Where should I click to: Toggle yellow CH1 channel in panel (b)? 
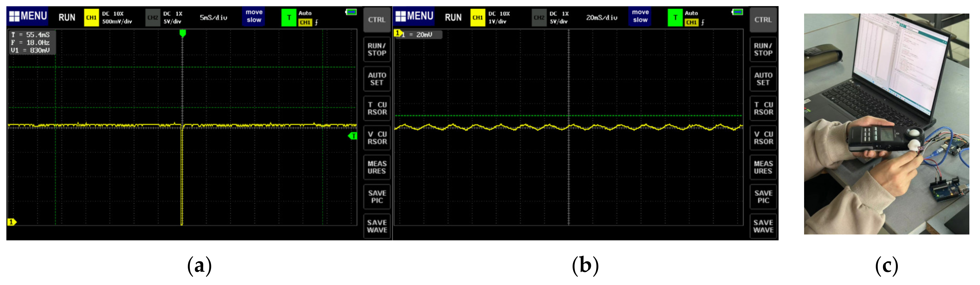click(x=478, y=18)
